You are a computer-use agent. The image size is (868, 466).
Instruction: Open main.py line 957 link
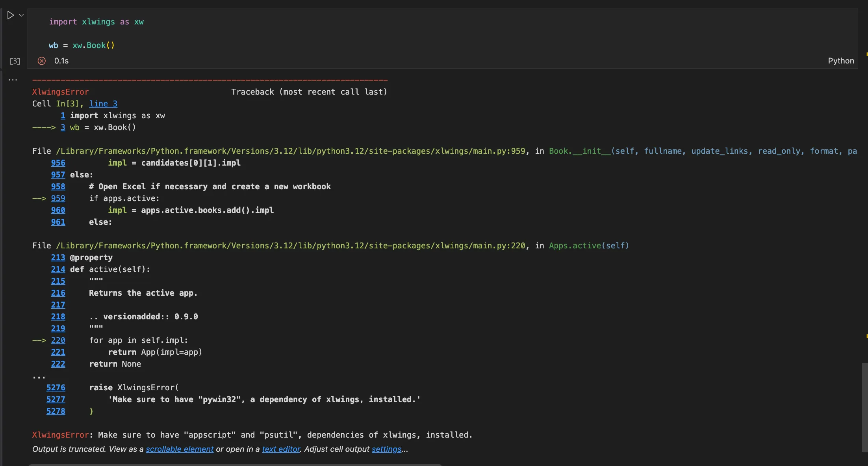coord(58,175)
